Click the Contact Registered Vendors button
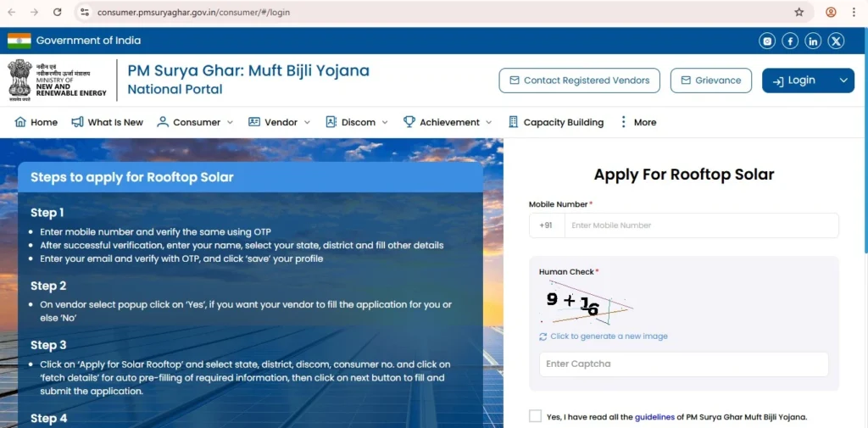The height and width of the screenshot is (428, 868). click(x=579, y=81)
